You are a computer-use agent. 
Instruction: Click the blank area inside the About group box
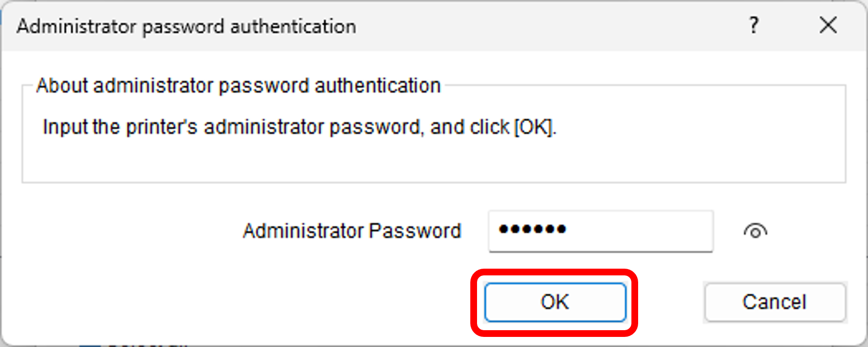pos(433,161)
